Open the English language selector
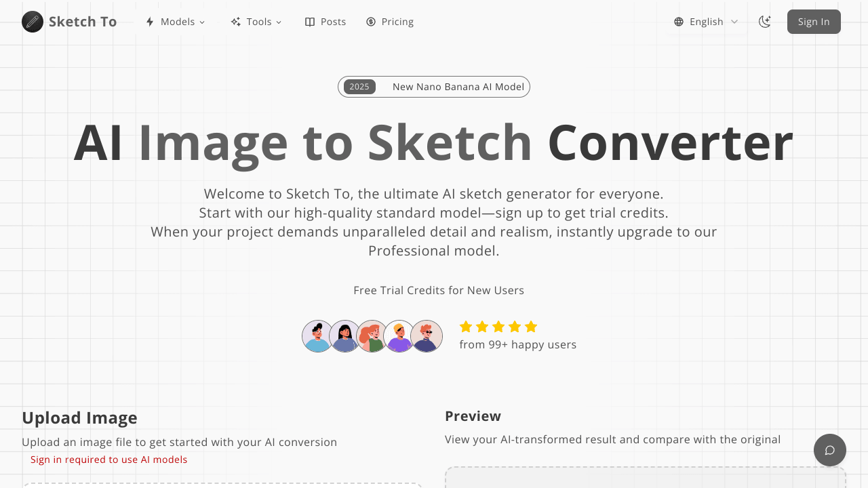Viewport: 868px width, 488px height. point(707,22)
